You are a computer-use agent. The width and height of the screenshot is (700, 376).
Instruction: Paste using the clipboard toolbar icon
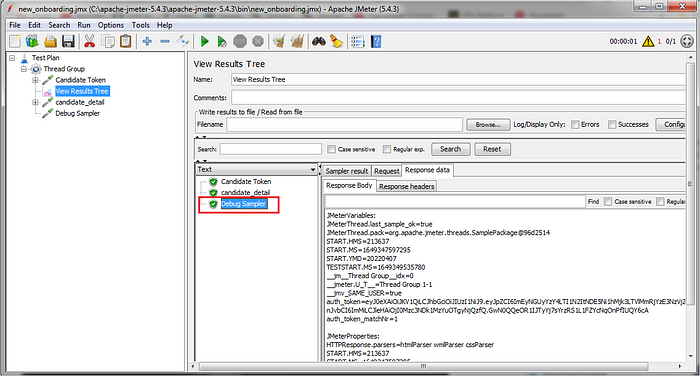pyautogui.click(x=126, y=42)
